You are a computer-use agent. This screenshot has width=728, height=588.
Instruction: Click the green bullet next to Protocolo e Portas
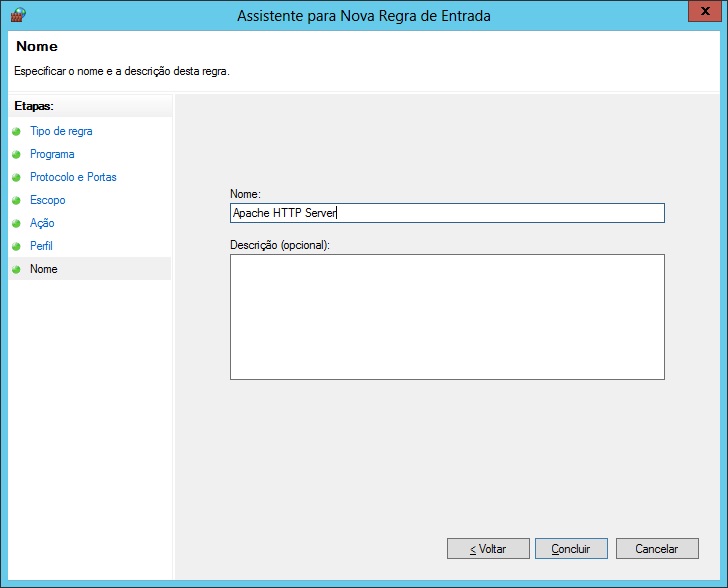16,178
